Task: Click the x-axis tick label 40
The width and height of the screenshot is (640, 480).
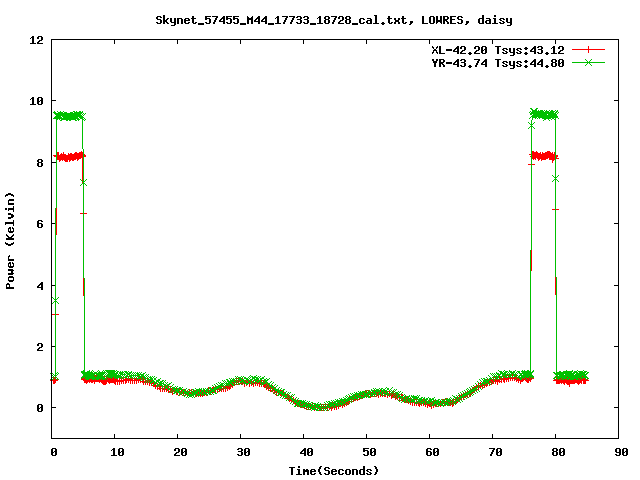Action: 306,452
